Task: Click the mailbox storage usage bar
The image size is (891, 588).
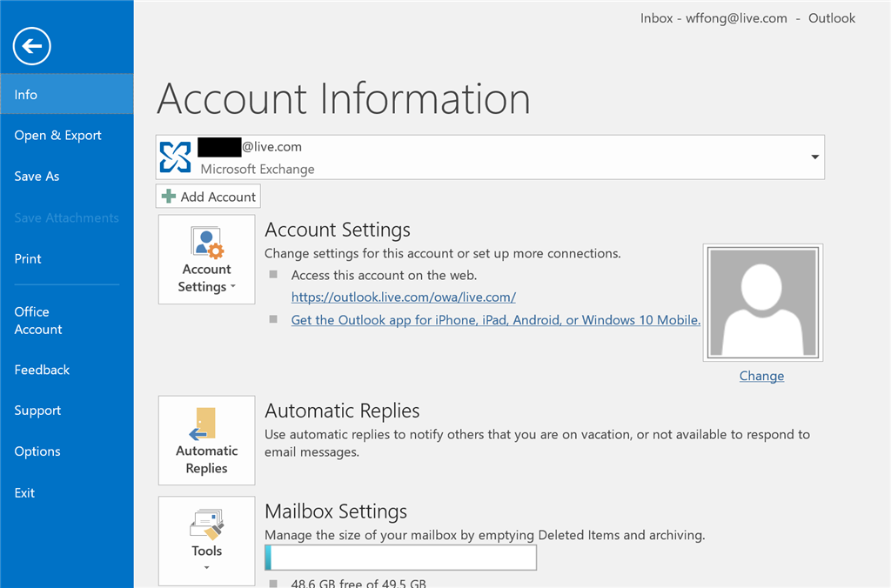Action: [x=400, y=558]
